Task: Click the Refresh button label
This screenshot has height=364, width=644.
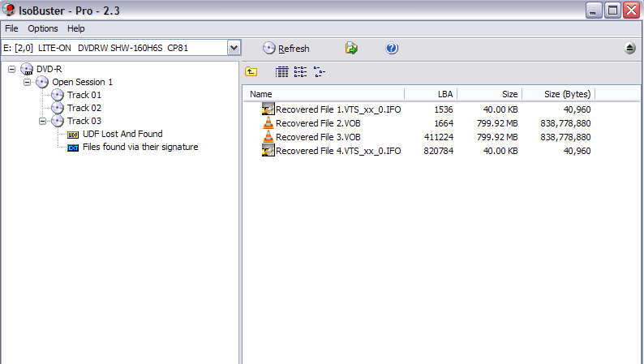Action: tap(294, 49)
